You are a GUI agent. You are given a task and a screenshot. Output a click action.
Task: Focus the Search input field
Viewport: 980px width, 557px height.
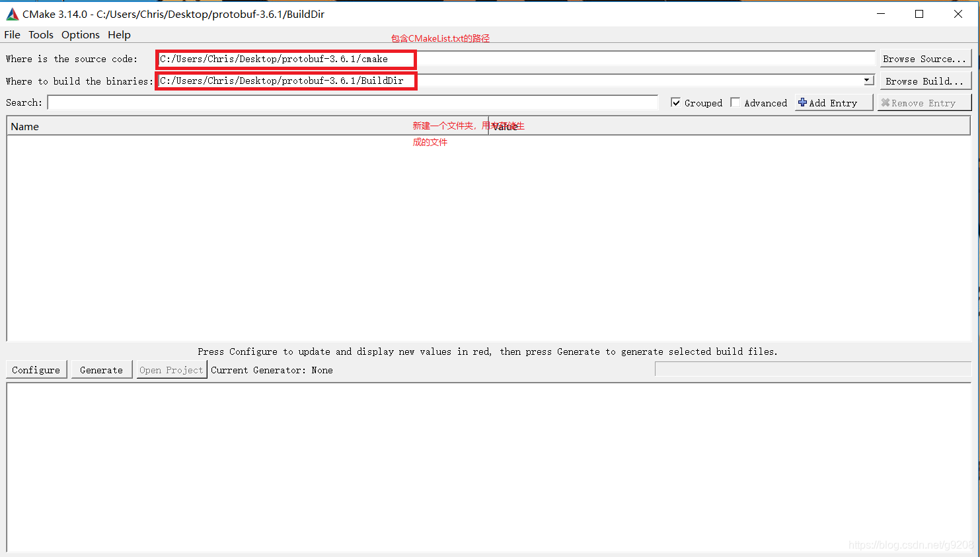pos(353,102)
